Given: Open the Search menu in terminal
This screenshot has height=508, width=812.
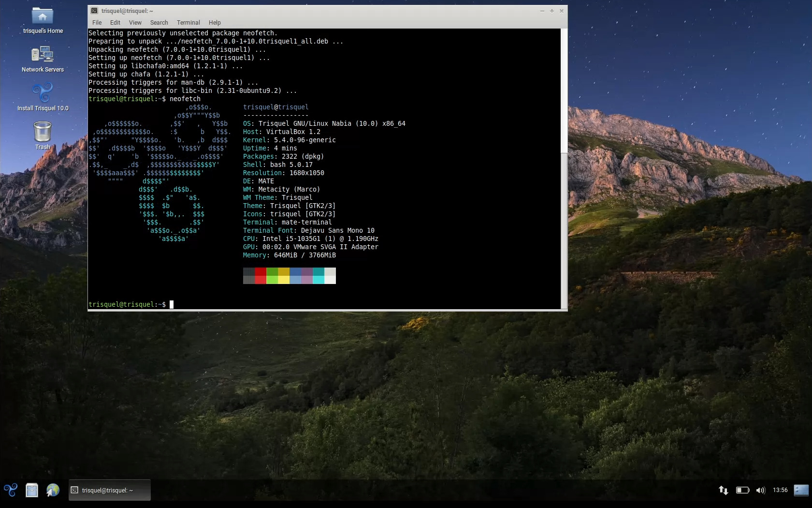Looking at the screenshot, I should point(159,23).
